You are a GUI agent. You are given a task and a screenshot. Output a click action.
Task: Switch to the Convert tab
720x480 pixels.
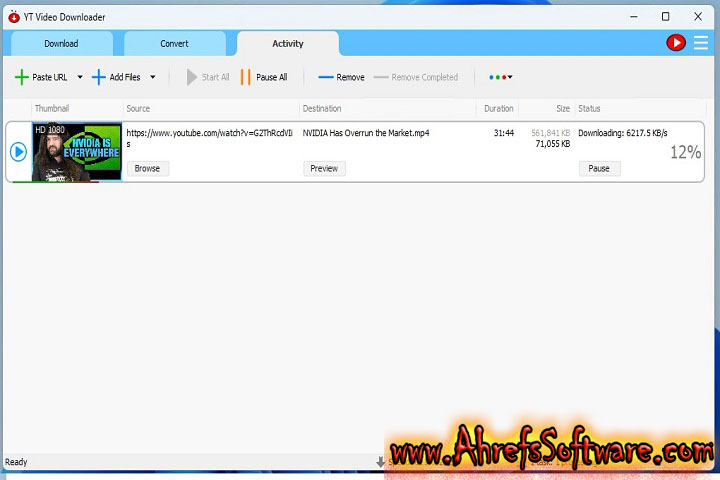[x=174, y=44]
